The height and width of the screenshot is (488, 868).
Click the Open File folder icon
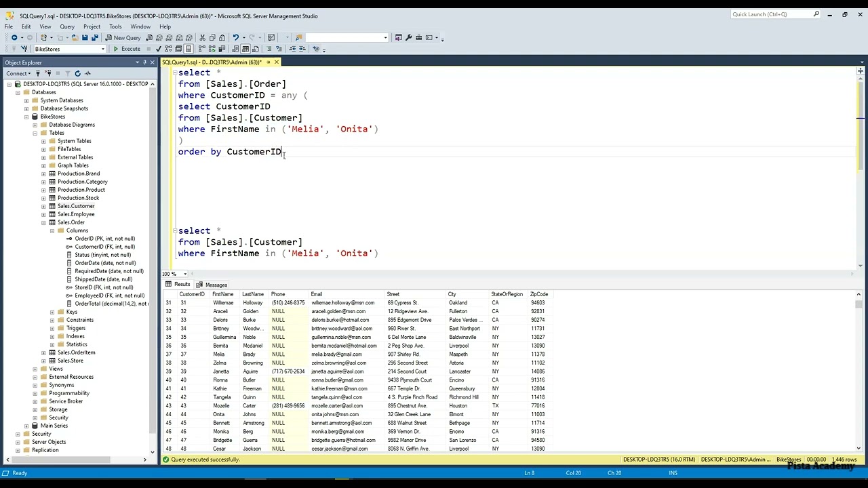75,38
